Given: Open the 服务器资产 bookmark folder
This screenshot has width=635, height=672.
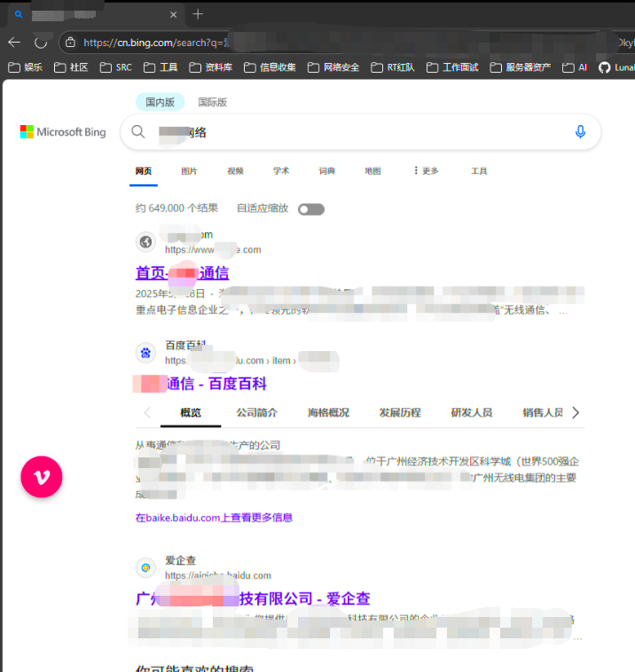Looking at the screenshot, I should point(520,67).
